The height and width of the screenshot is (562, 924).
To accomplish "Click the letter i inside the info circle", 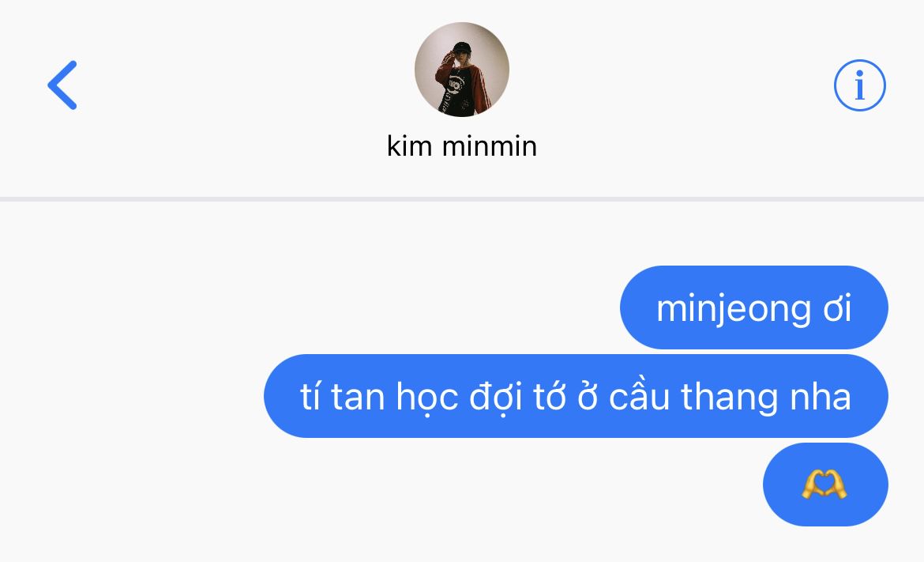I will point(860,85).
